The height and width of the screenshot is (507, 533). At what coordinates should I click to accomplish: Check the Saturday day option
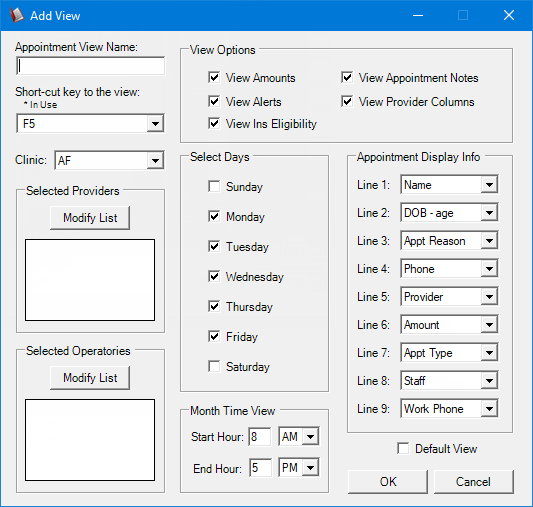coord(214,366)
